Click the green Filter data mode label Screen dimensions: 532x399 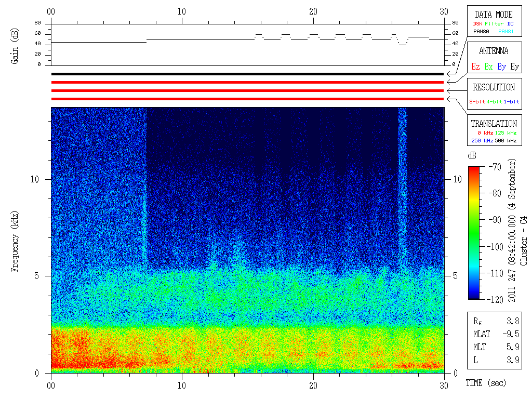point(494,24)
